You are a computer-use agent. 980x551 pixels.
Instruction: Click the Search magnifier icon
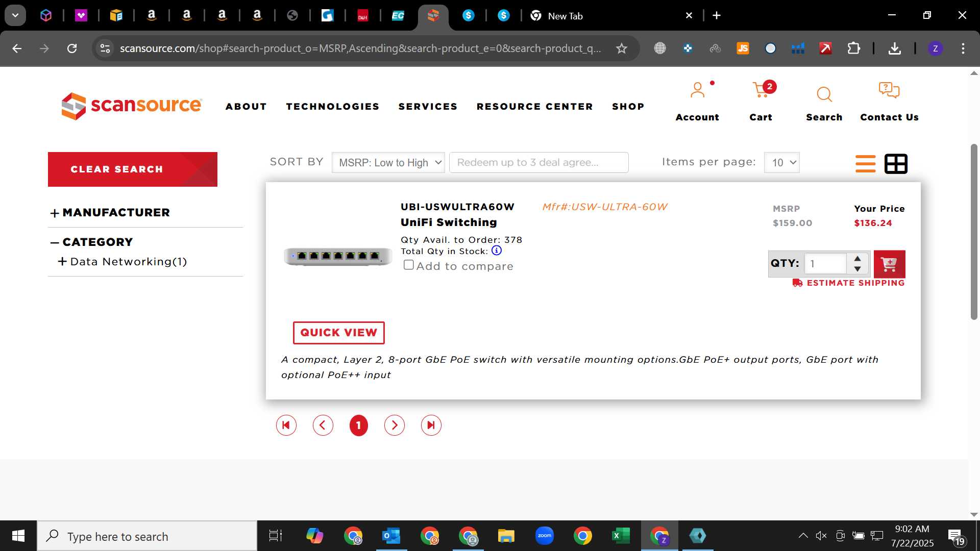click(824, 94)
